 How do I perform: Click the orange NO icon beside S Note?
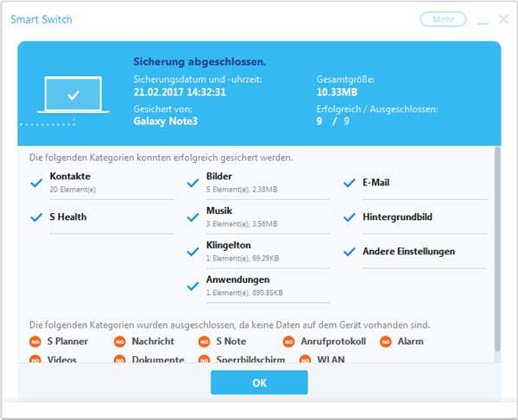205,342
